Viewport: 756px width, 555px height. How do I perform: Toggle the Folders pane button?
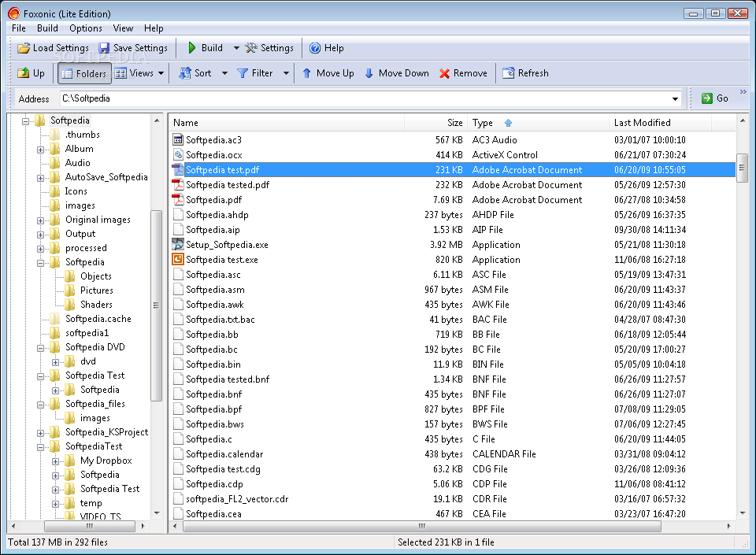85,73
